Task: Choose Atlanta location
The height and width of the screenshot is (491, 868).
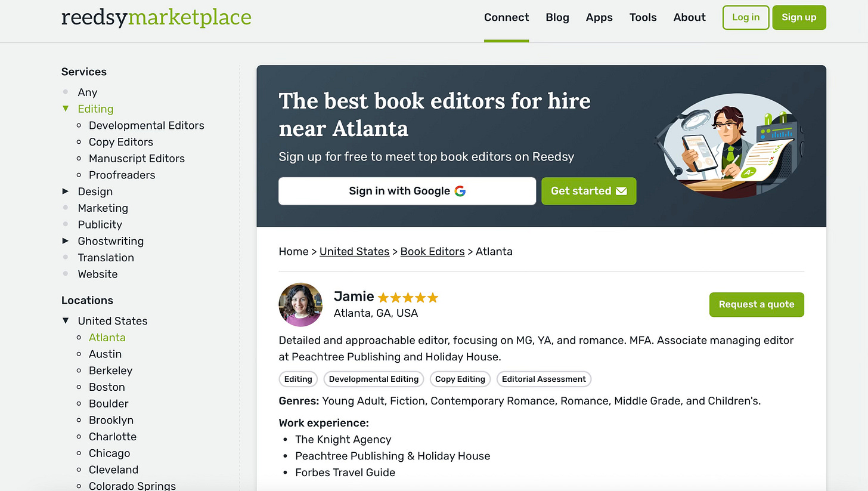Action: pos(107,338)
